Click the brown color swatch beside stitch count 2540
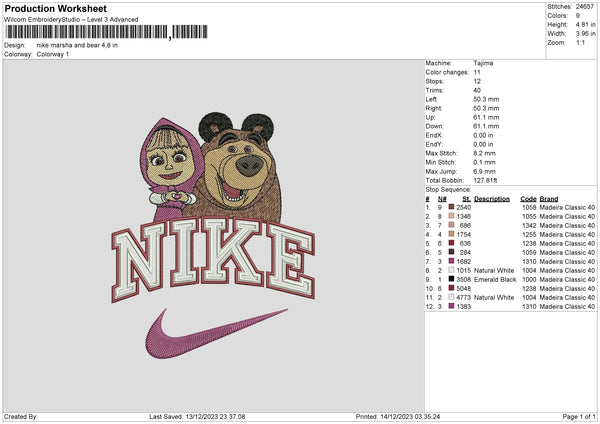This screenshot has height=424, width=600. click(x=451, y=207)
